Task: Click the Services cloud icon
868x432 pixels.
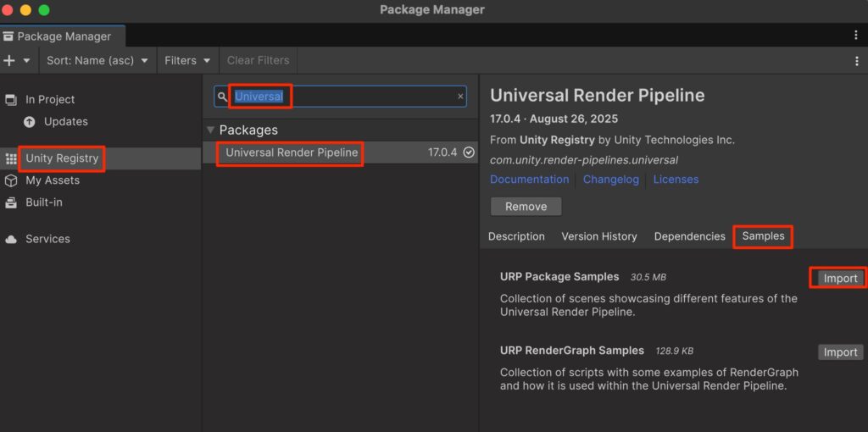Action: (10, 240)
